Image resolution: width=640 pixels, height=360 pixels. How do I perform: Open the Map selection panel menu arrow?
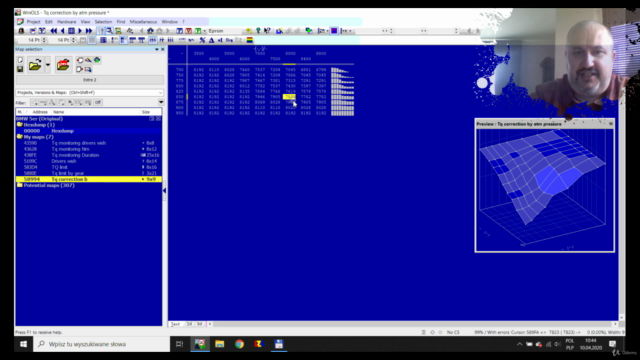coord(157,49)
